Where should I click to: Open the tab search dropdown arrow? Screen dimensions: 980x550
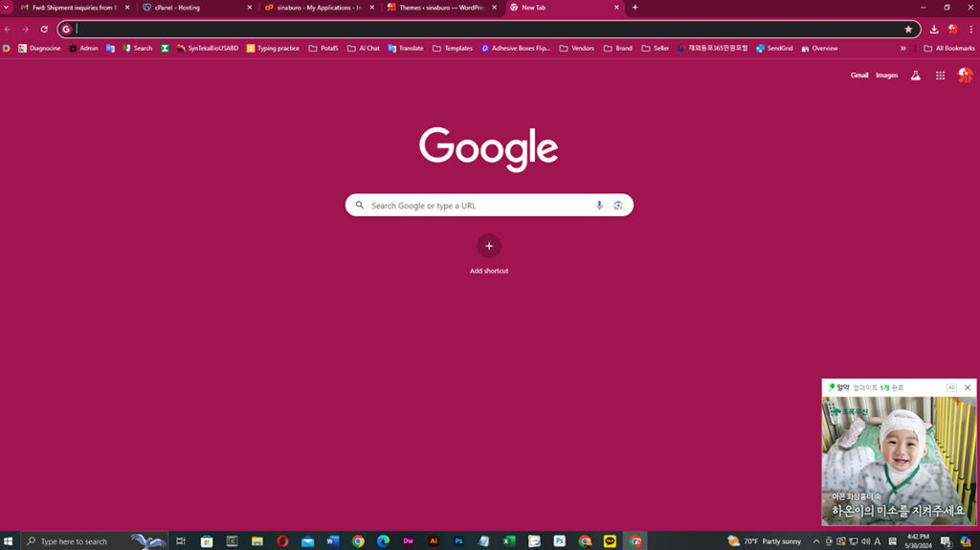click(x=8, y=8)
